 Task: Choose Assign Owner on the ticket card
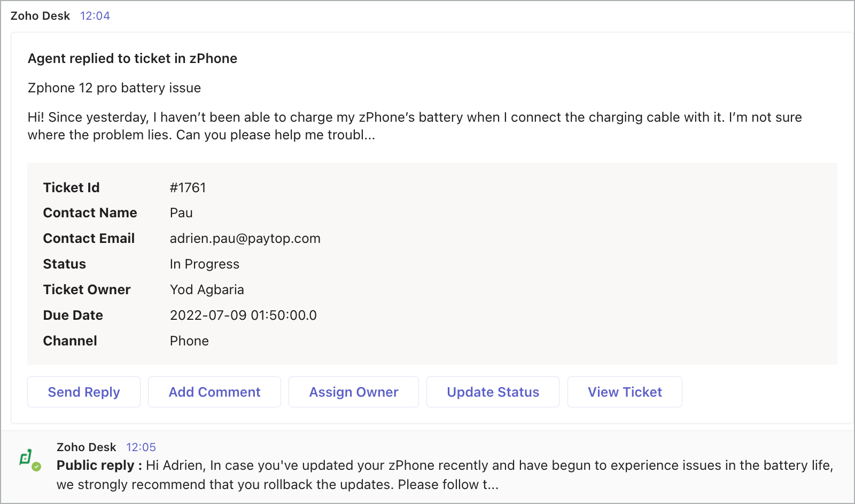[x=353, y=392]
